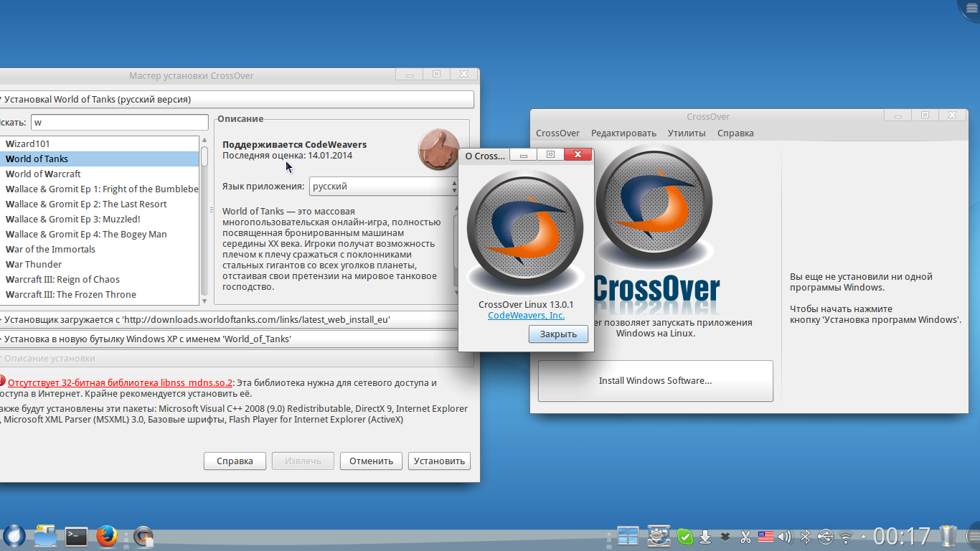Launch Firefox from the taskbar
This screenshot has width=980, height=551.
click(107, 536)
